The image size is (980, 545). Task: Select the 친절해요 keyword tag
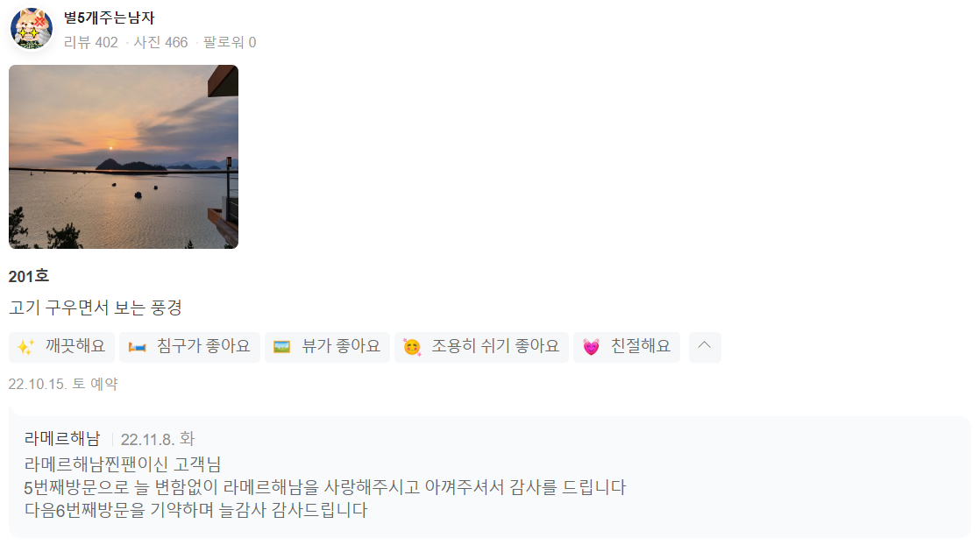[626, 347]
